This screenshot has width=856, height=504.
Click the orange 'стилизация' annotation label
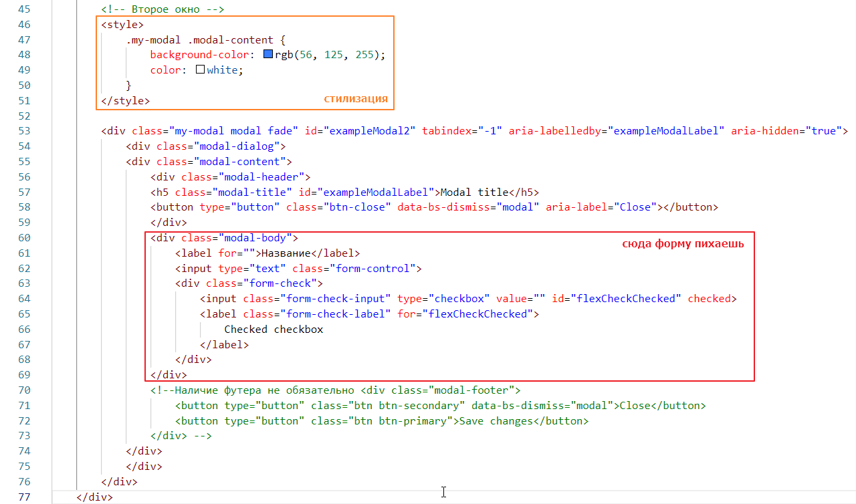tap(356, 99)
